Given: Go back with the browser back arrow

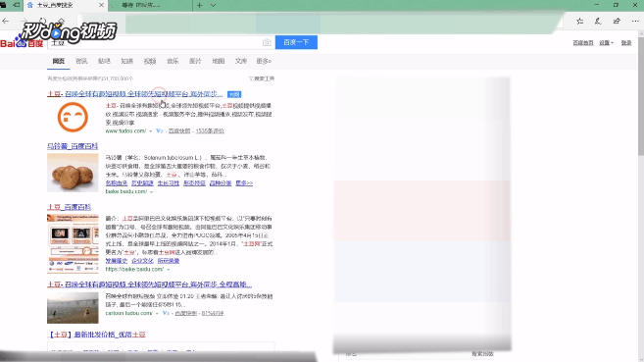Looking at the screenshot, I should [x=6, y=21].
